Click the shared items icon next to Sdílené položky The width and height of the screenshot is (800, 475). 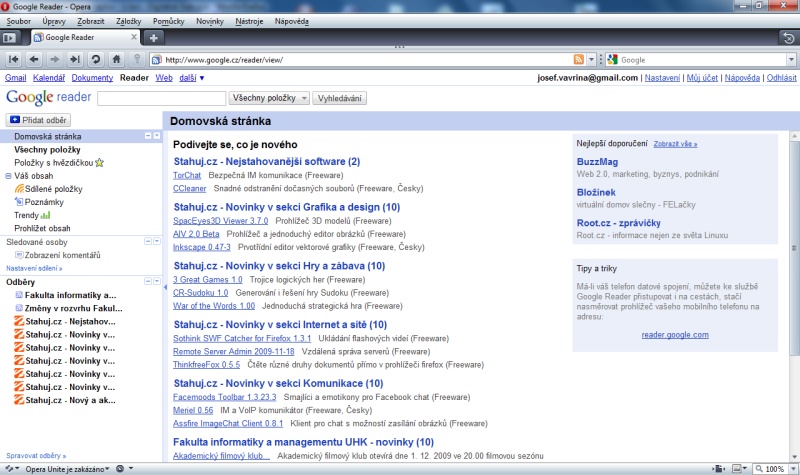coord(19,189)
